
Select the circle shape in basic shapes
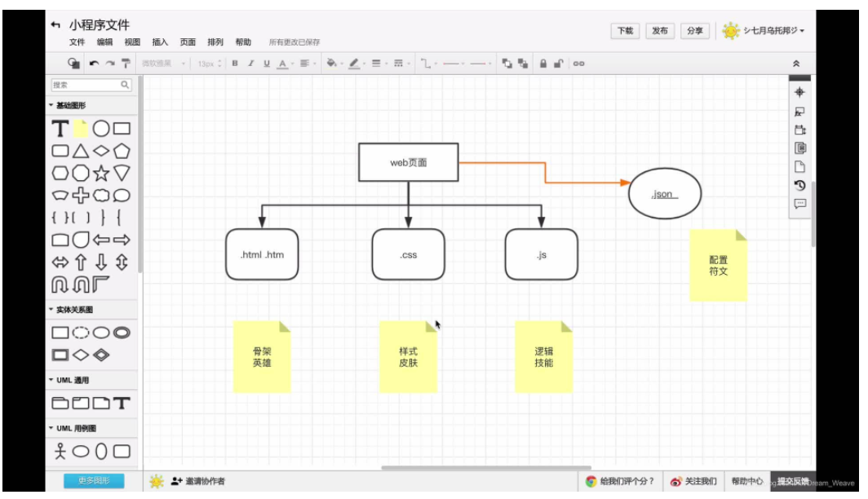(101, 129)
